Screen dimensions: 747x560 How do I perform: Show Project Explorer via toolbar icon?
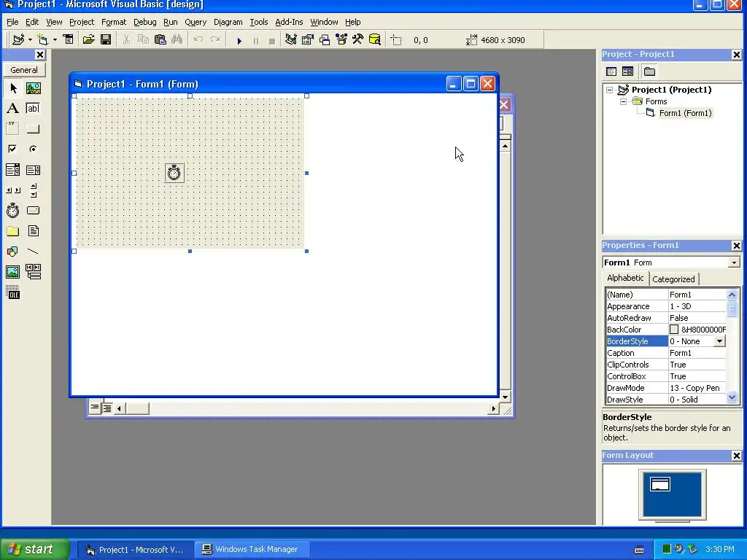[290, 39]
